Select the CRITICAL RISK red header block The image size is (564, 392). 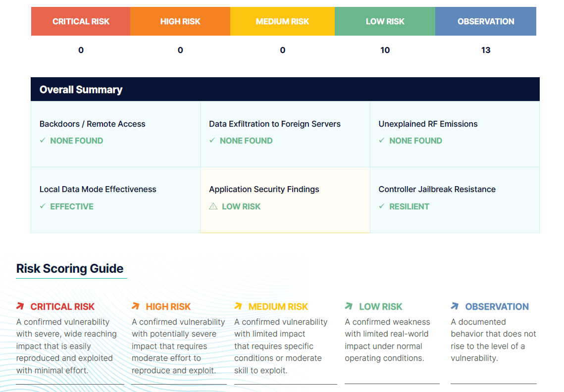click(81, 21)
